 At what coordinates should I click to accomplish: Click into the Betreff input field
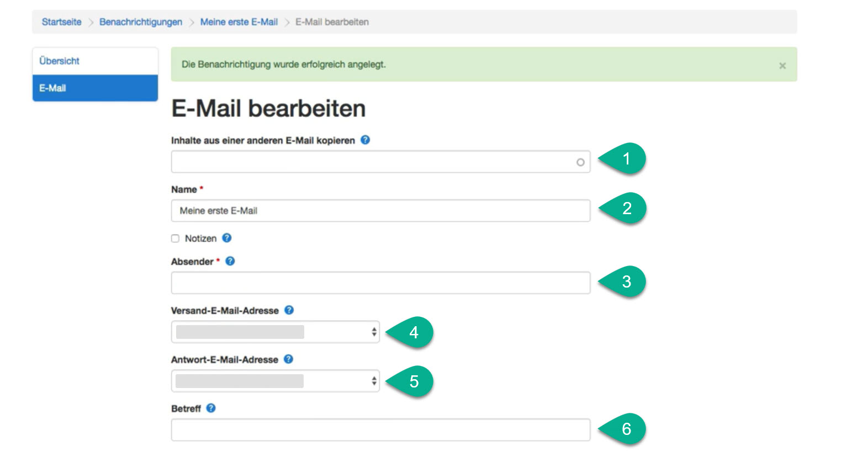point(380,430)
